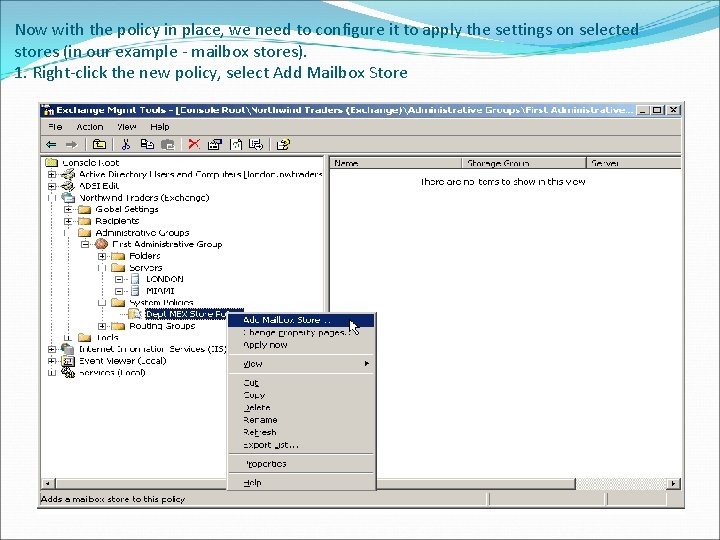Open the Action menu
Screen dimensions: 720x540
90,127
